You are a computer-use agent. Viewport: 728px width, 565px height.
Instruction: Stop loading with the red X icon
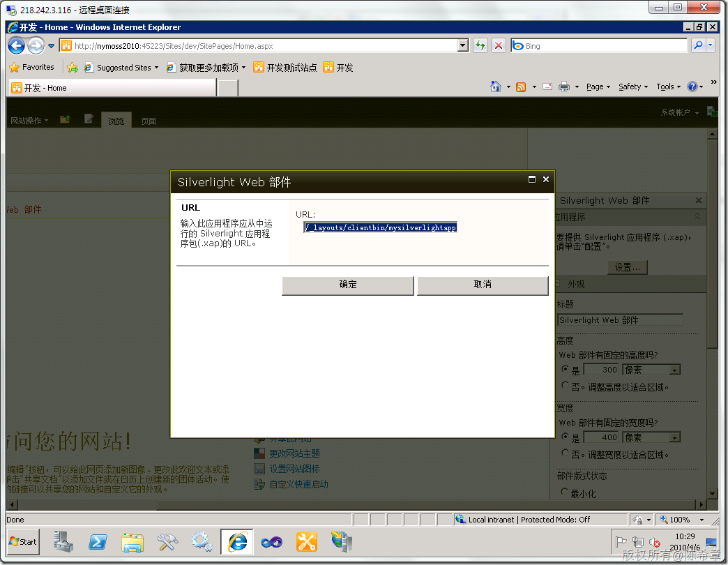click(x=498, y=45)
